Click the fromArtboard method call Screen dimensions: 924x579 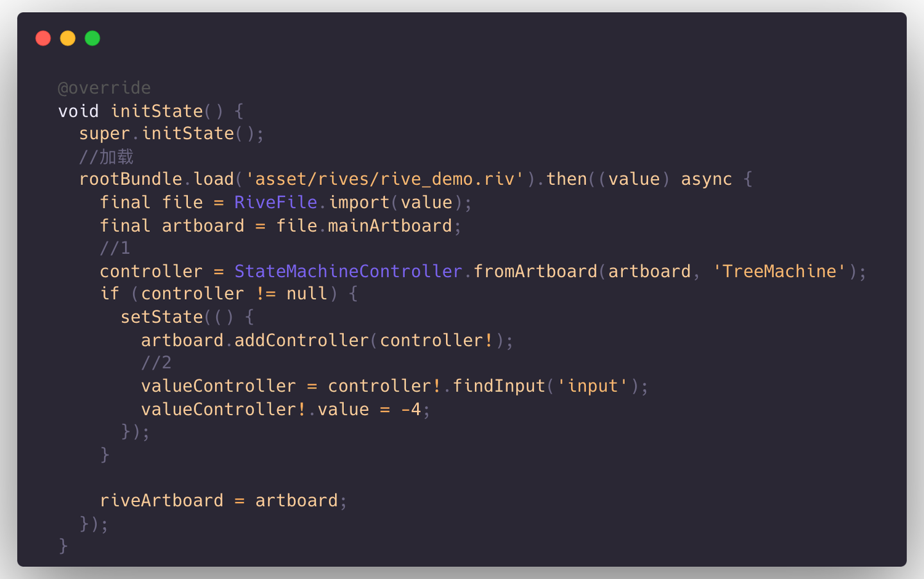[535, 272]
